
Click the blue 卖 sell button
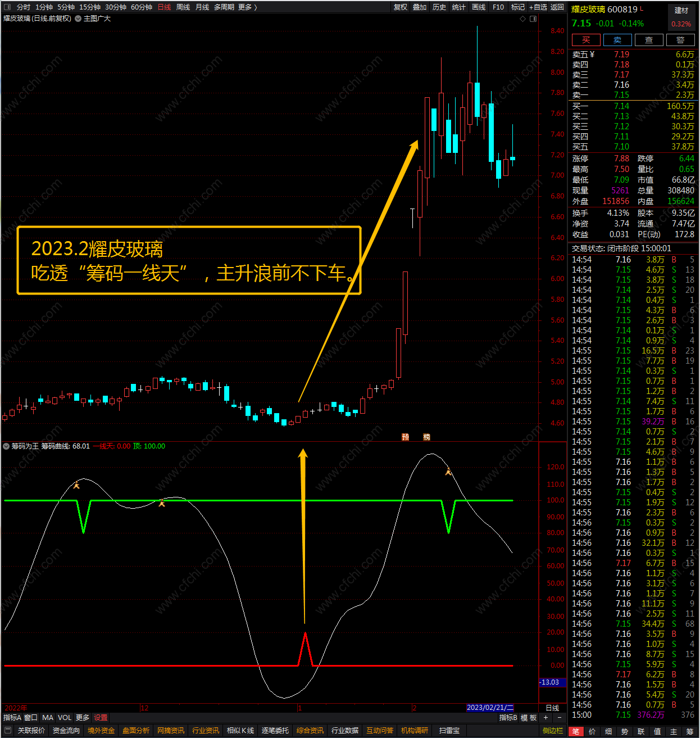[617, 40]
